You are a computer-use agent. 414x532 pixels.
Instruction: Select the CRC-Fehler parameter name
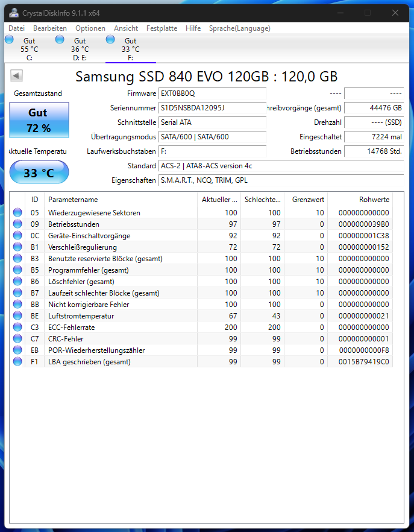pos(66,338)
